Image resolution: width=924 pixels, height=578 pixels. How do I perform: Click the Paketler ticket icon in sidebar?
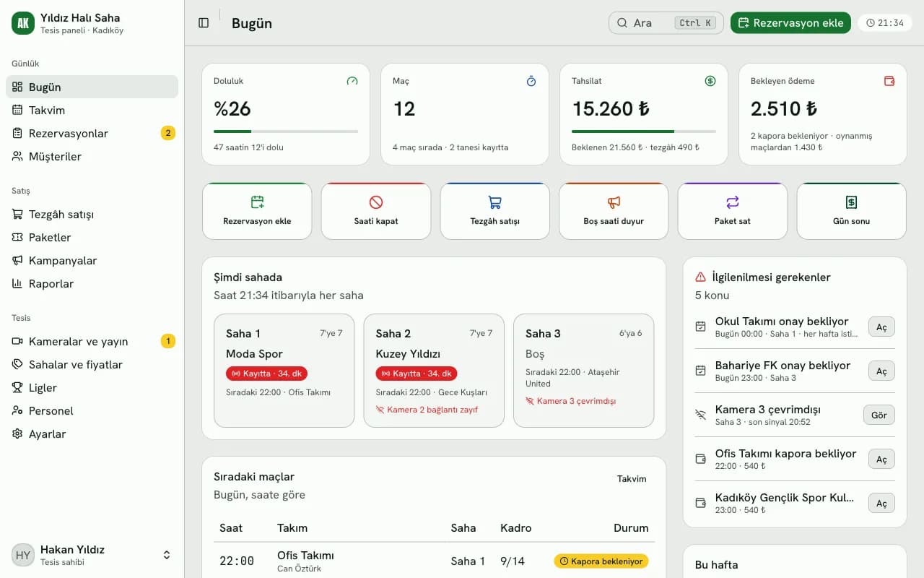(17, 237)
